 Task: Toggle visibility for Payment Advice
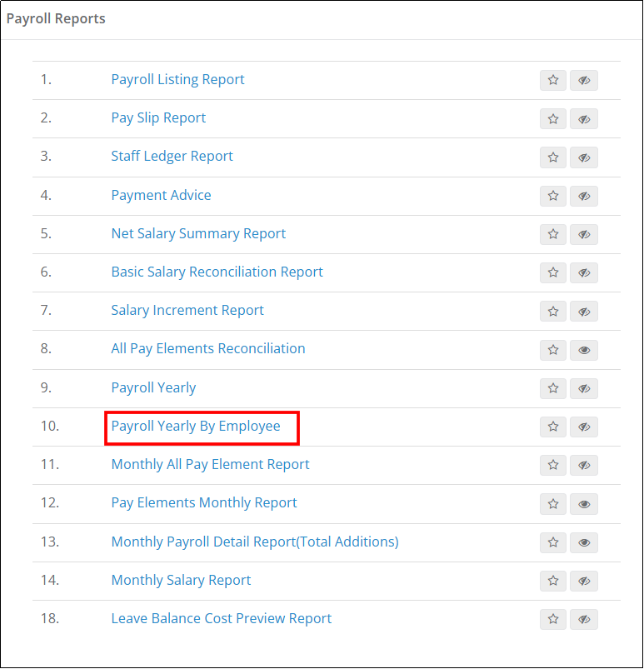[584, 196]
